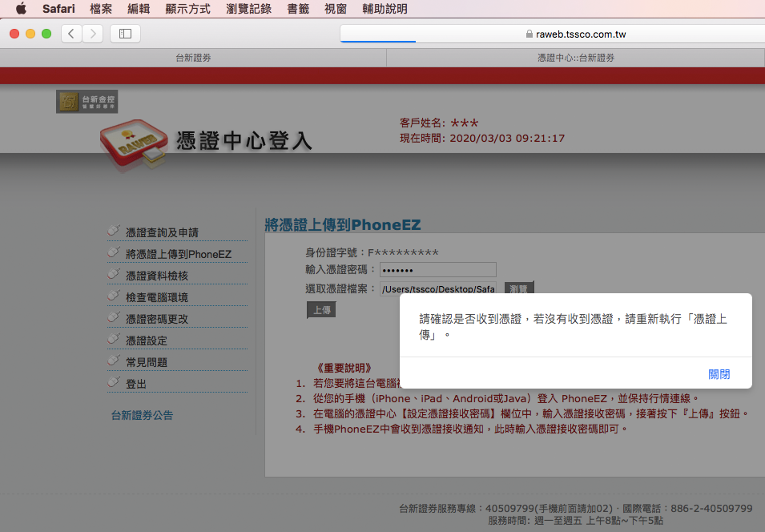Viewport: 765px width, 532px height.
Task: Click the mouse icon beside 憑證設定
Action: [114, 338]
